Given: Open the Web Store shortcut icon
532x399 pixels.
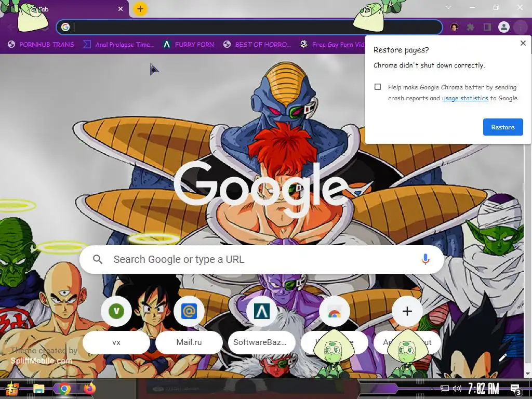Looking at the screenshot, I should click(x=335, y=311).
